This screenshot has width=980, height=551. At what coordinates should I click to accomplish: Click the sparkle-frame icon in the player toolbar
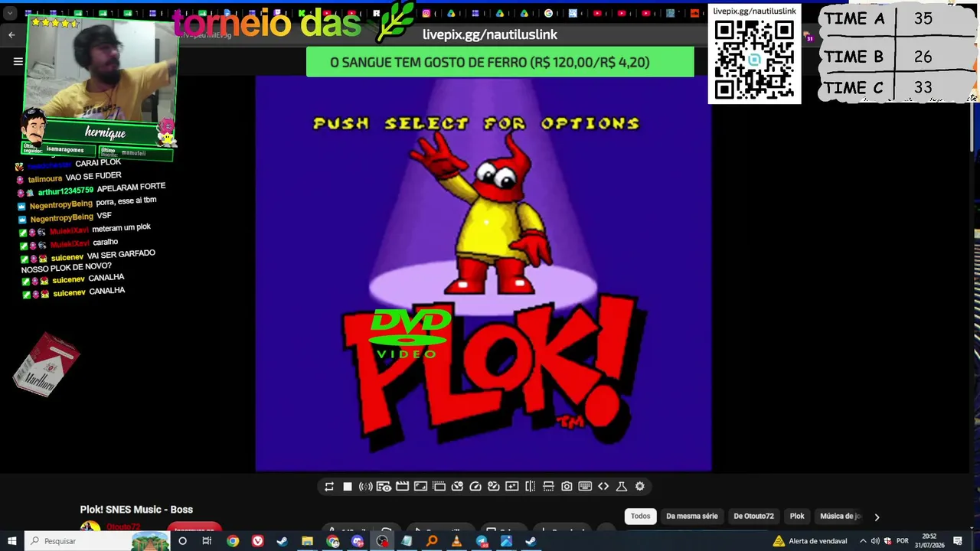pyautogui.click(x=512, y=487)
